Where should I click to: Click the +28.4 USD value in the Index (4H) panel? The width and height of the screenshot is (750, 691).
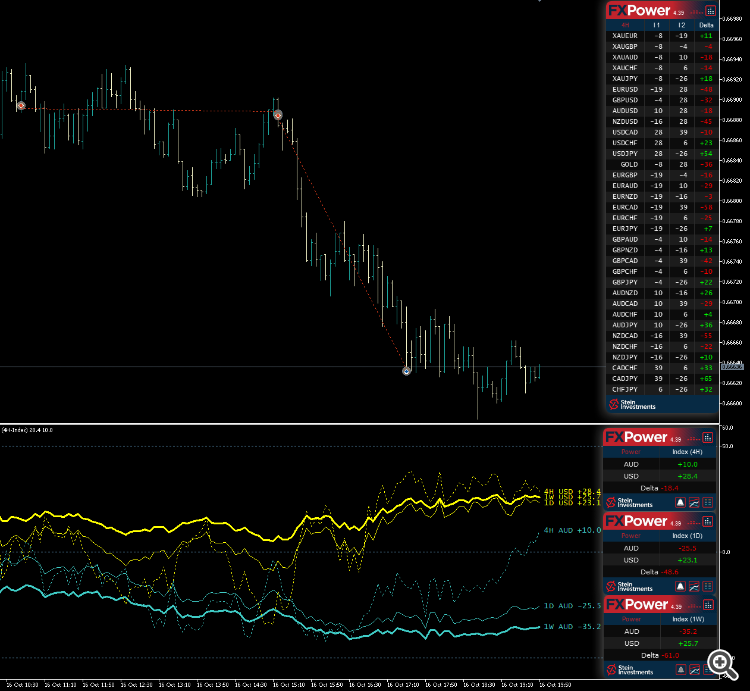click(687, 476)
